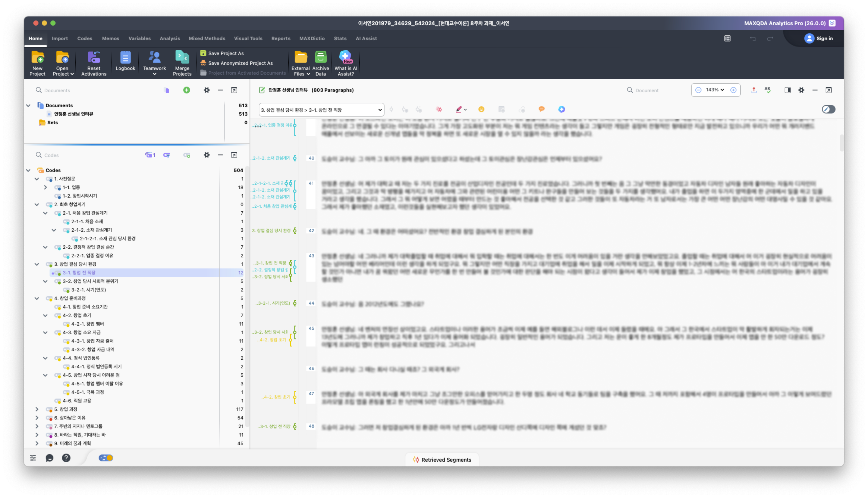Open the Visual Tools tab

click(248, 39)
